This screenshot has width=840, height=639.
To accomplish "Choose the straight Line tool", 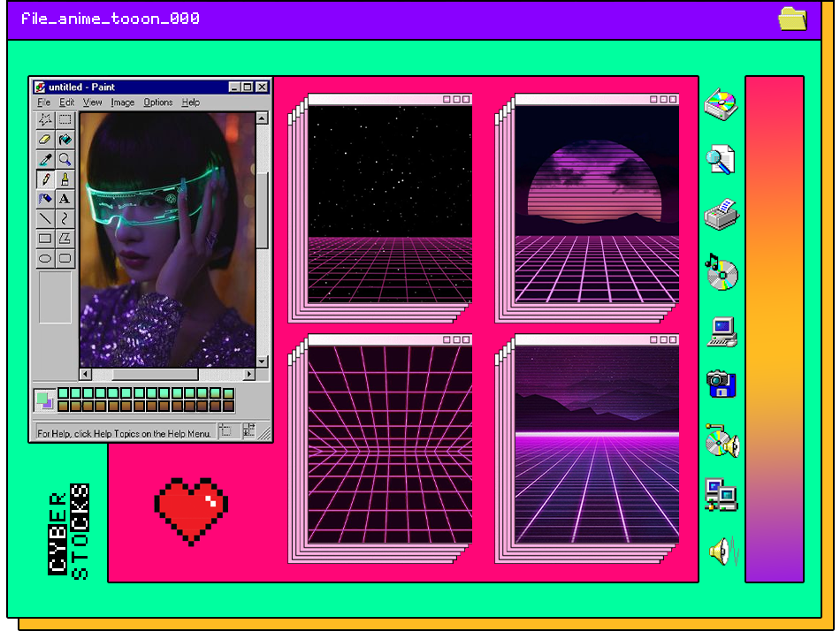I will click(x=45, y=219).
